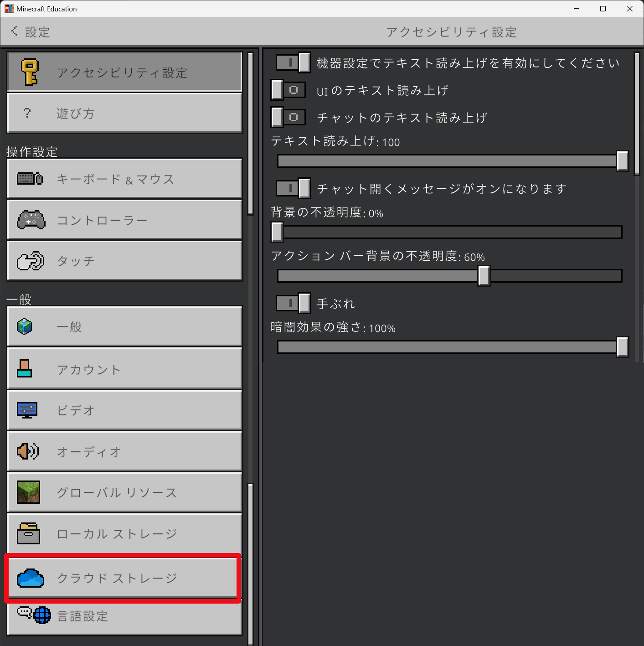
Task: Toggle UI のテキスト読み上げ switch
Action: pyautogui.click(x=288, y=90)
